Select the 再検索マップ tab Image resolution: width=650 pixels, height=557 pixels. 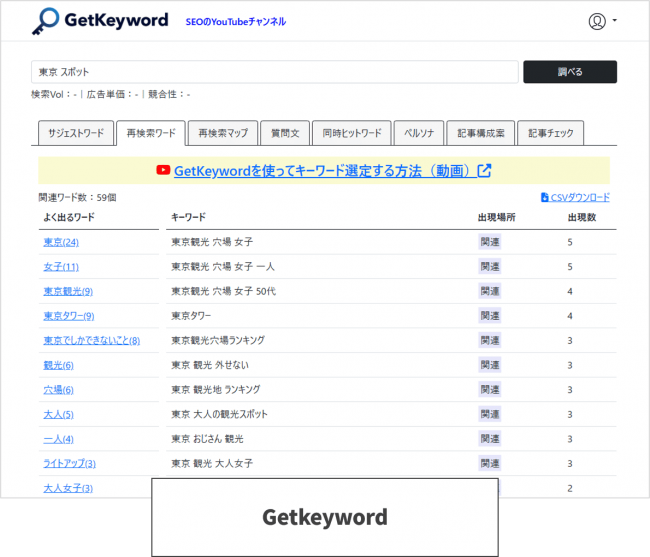(x=222, y=133)
